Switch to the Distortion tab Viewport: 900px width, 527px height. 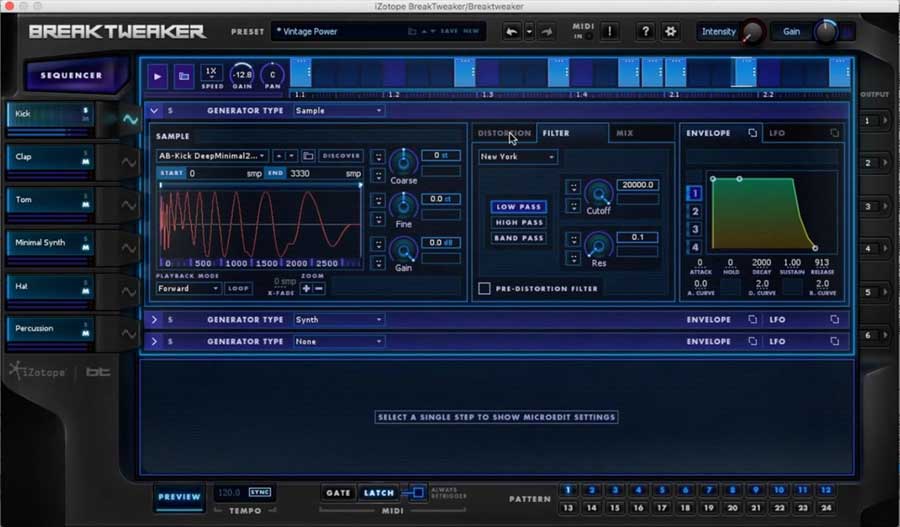(504, 133)
